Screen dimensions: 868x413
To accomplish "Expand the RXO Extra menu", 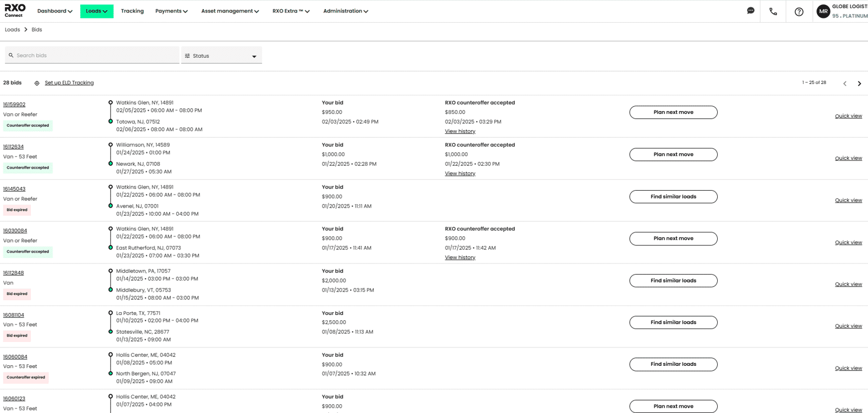I will 291,11.
